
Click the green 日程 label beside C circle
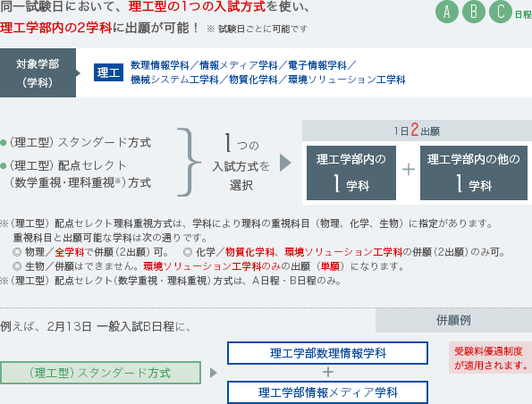click(x=523, y=14)
